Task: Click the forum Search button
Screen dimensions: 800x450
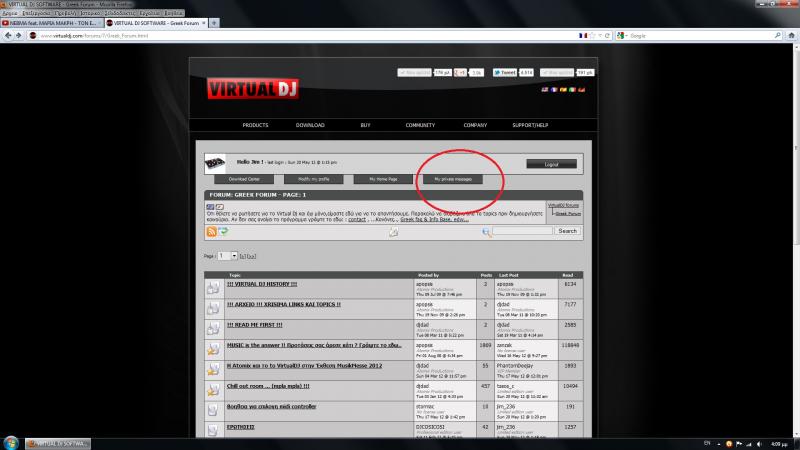Action: pos(567,231)
